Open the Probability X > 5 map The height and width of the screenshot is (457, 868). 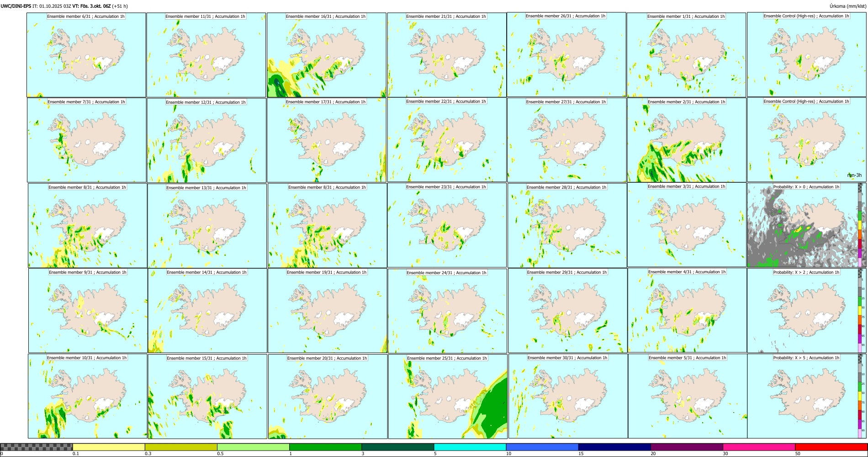point(806,396)
